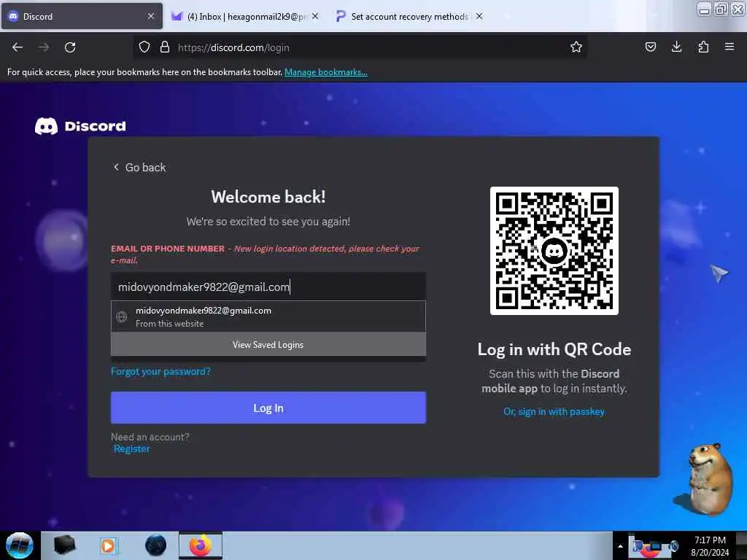Viewport: 747px width, 560px height.
Task: Reload the Discord login page
Action: pyautogui.click(x=70, y=47)
